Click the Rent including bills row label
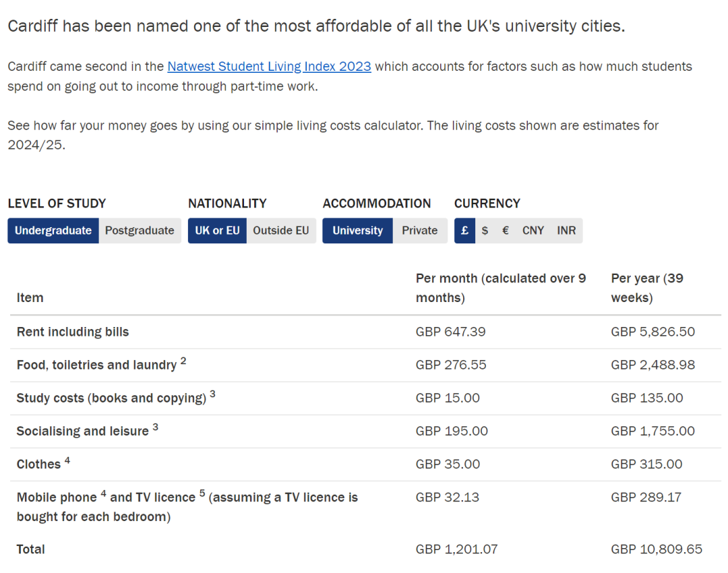The width and height of the screenshot is (728, 573). point(73,332)
